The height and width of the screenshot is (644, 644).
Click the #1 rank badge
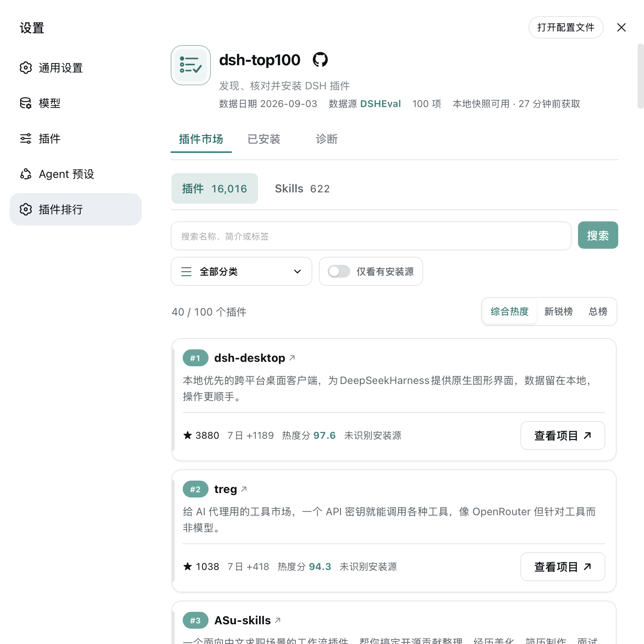(196, 358)
